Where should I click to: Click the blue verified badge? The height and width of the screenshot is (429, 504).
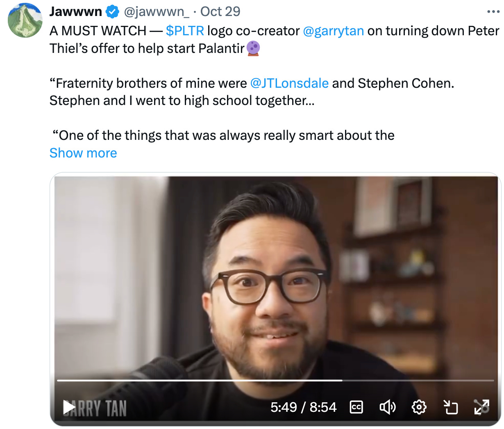tap(113, 12)
